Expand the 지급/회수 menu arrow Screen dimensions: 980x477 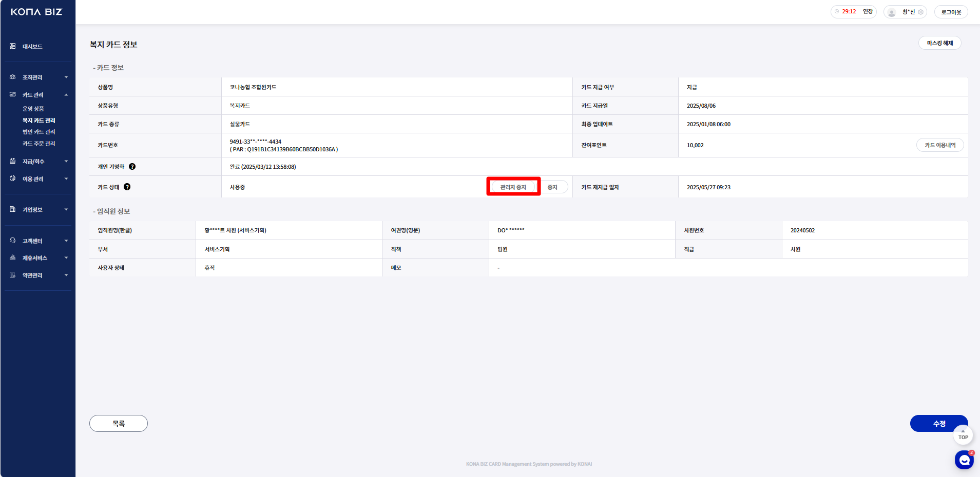66,162
